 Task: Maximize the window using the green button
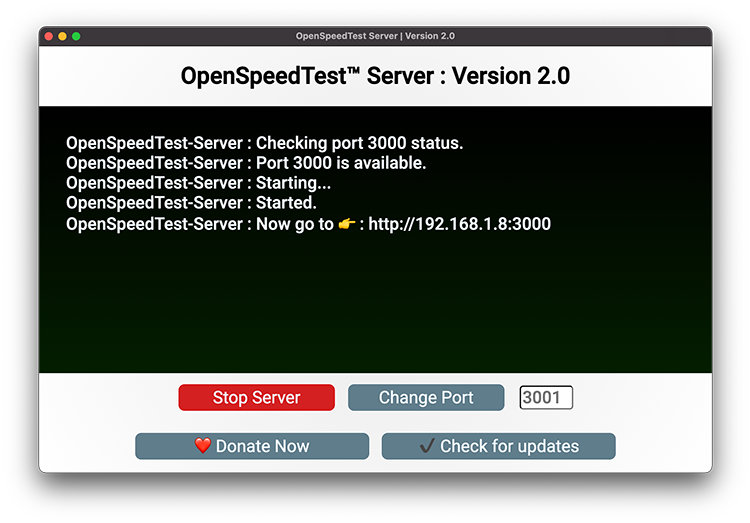(76, 36)
